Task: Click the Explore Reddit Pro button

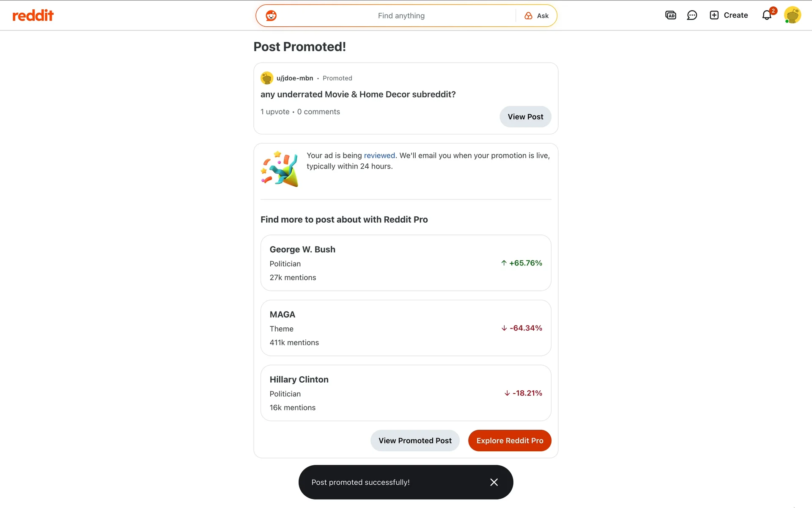Action: click(x=510, y=441)
